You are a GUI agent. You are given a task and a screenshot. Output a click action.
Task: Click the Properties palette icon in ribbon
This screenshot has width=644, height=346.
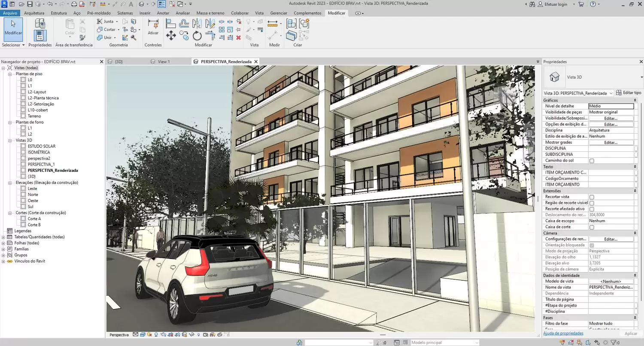(x=40, y=36)
